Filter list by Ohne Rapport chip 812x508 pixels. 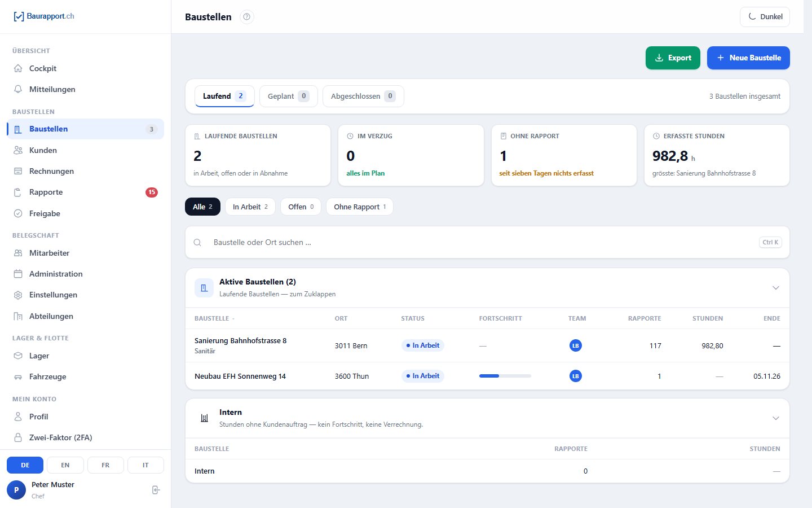coord(360,207)
